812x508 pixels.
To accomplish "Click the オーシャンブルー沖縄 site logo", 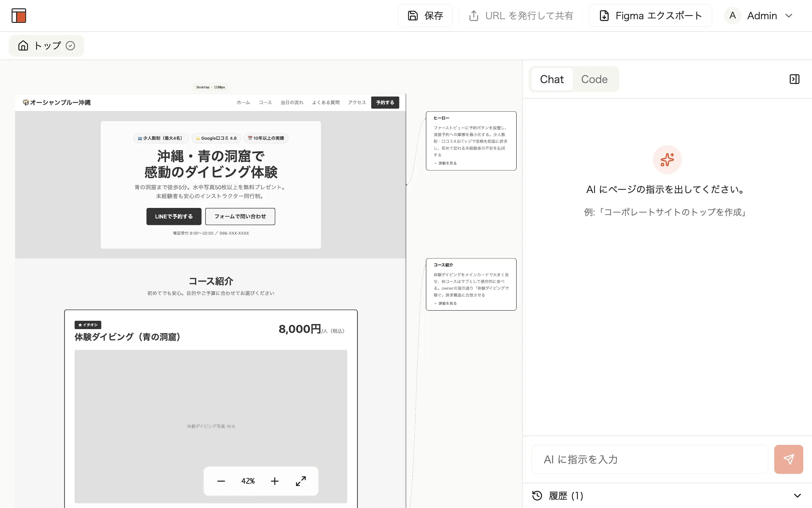I will [x=57, y=103].
